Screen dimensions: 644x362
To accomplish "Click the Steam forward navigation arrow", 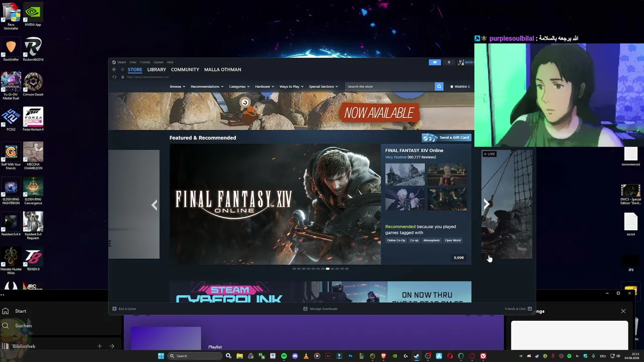I will click(122, 69).
